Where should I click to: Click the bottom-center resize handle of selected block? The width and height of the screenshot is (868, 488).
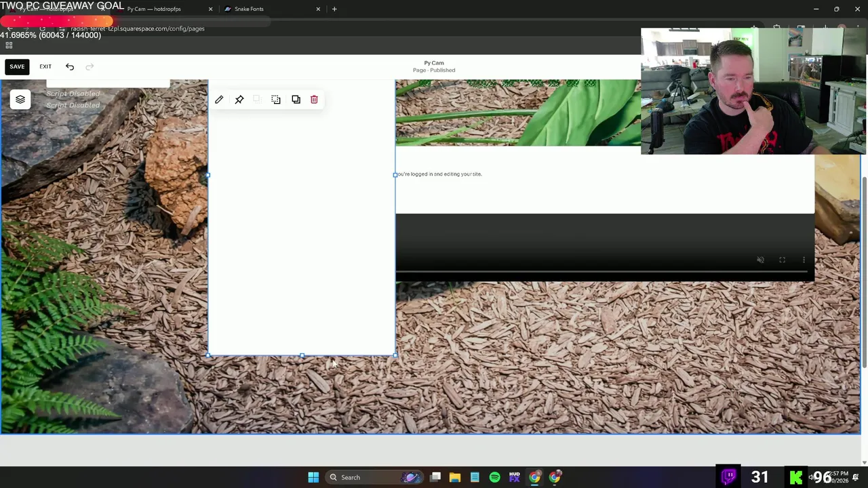click(x=302, y=355)
